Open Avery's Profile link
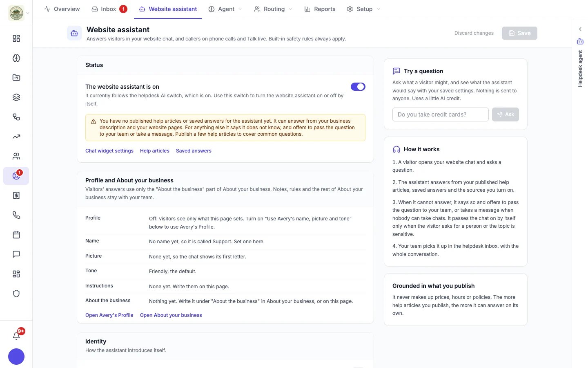 [109, 315]
